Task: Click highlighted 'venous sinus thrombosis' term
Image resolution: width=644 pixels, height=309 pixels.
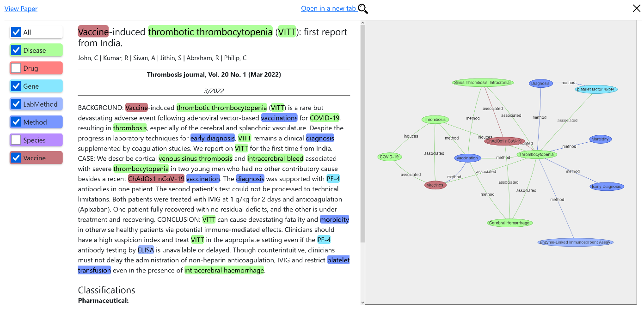Action: [x=196, y=158]
